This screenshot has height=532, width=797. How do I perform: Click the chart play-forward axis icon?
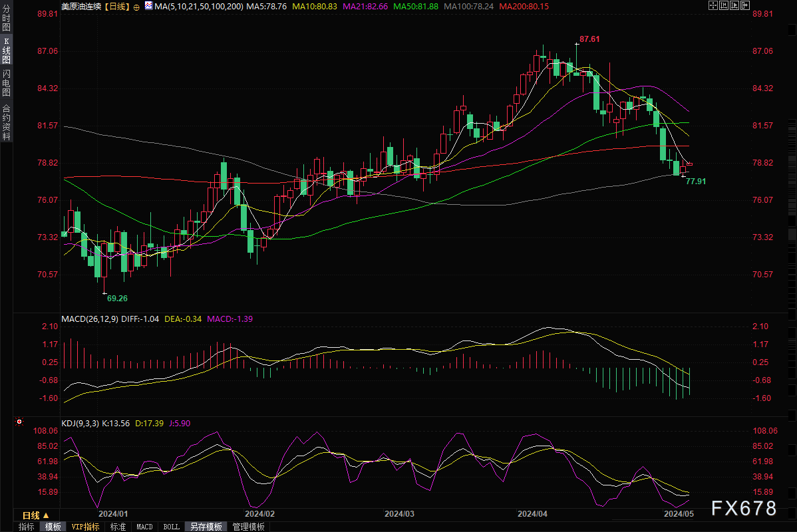pyautogui.click(x=734, y=5)
